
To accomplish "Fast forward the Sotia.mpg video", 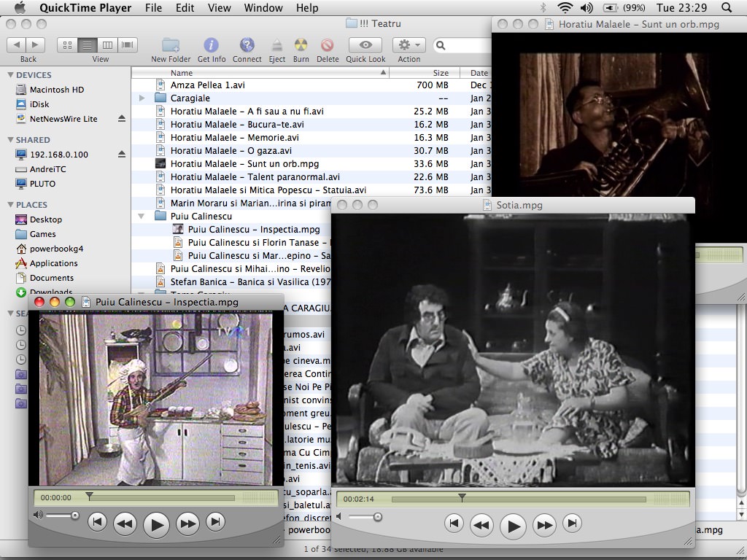I will click(x=544, y=525).
